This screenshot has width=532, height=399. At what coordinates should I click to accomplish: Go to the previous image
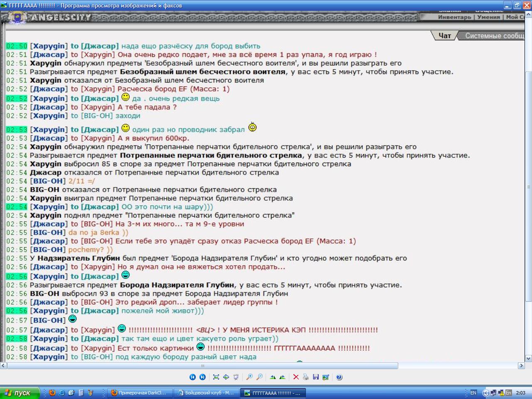tap(192, 377)
